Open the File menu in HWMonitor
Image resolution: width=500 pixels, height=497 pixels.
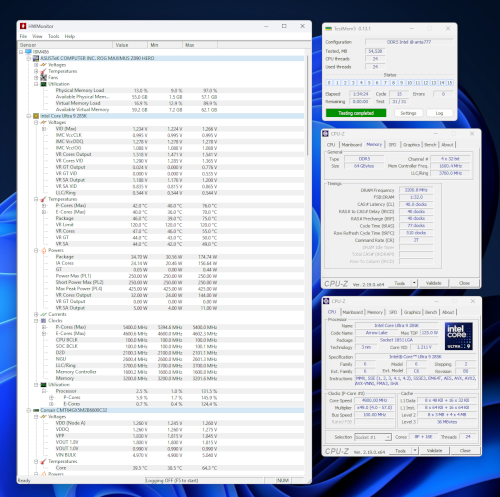(23, 36)
